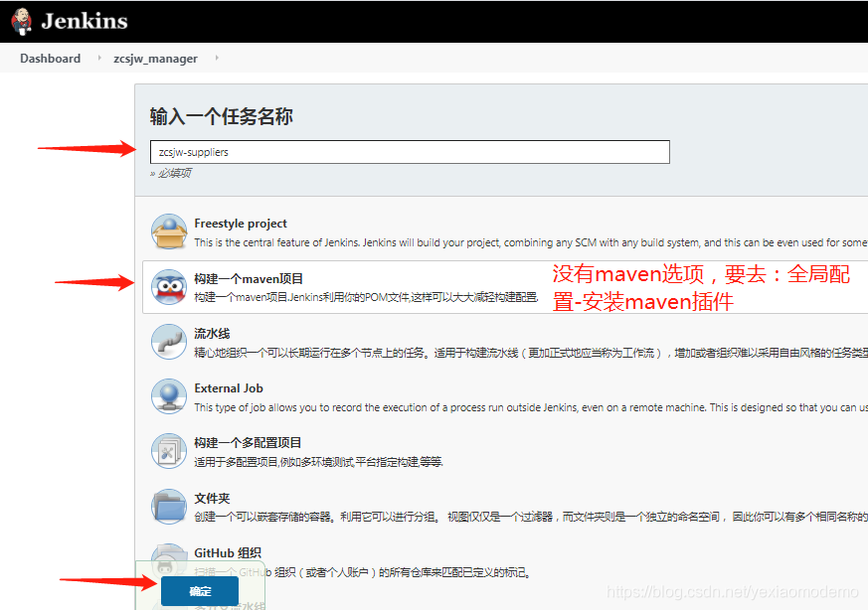The image size is (868, 610).
Task: Choose the GitHub 组织 option title
Action: (228, 553)
